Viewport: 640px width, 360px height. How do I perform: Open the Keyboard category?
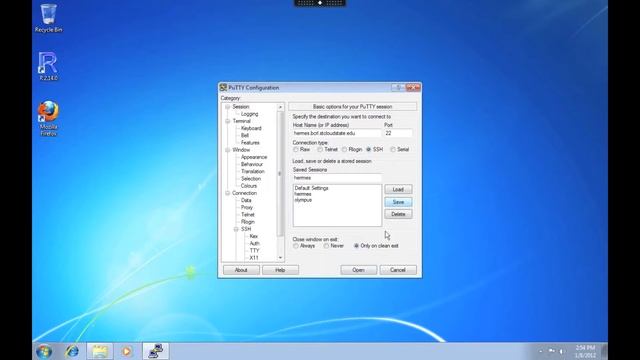pos(251,129)
